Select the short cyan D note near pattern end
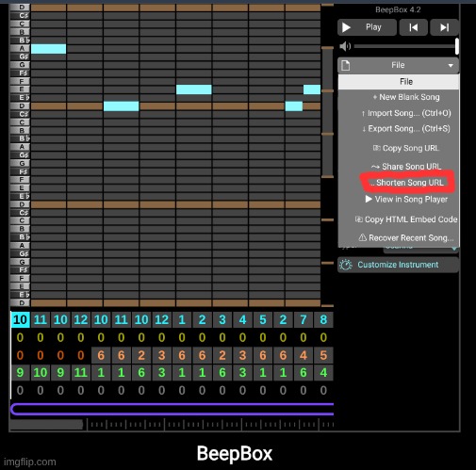This screenshot has height=470, width=476. (294, 106)
